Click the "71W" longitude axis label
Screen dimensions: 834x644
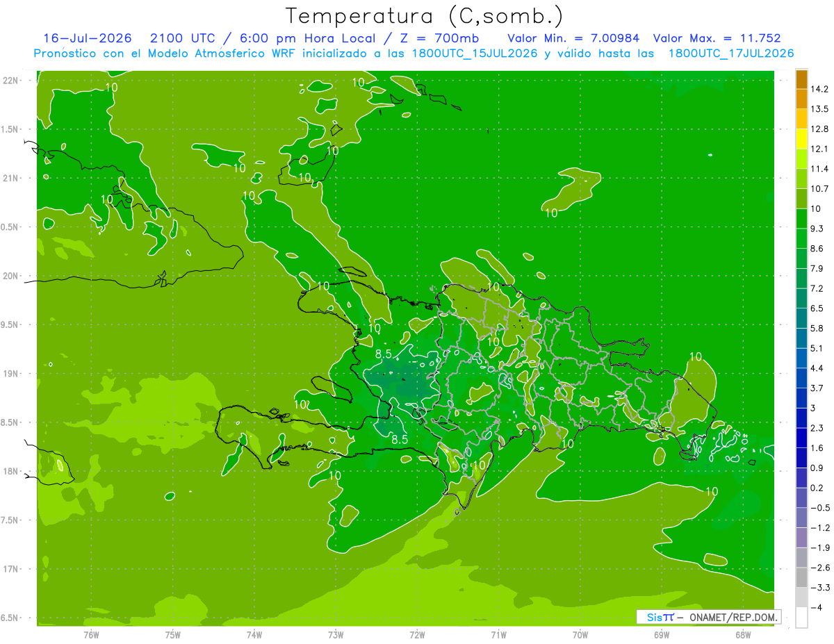click(498, 635)
